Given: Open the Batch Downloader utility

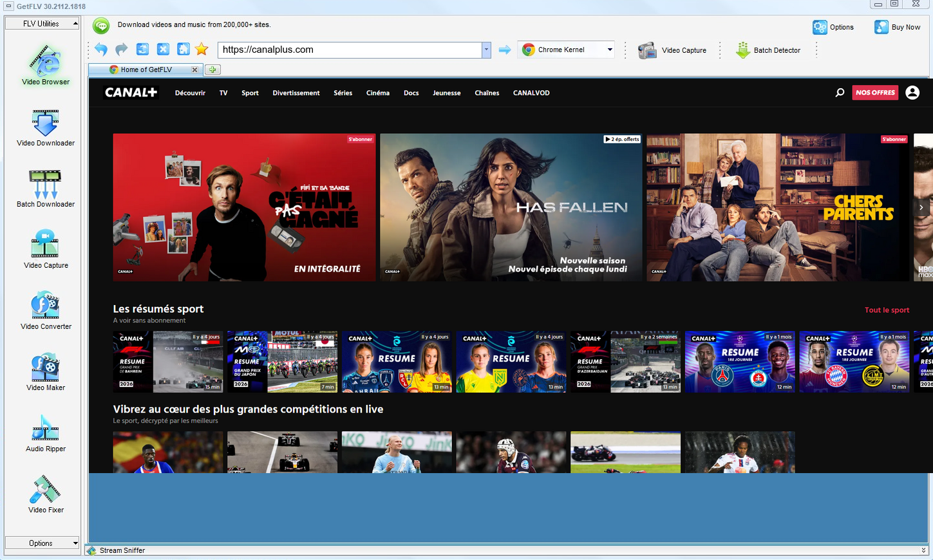Looking at the screenshot, I should [x=46, y=189].
